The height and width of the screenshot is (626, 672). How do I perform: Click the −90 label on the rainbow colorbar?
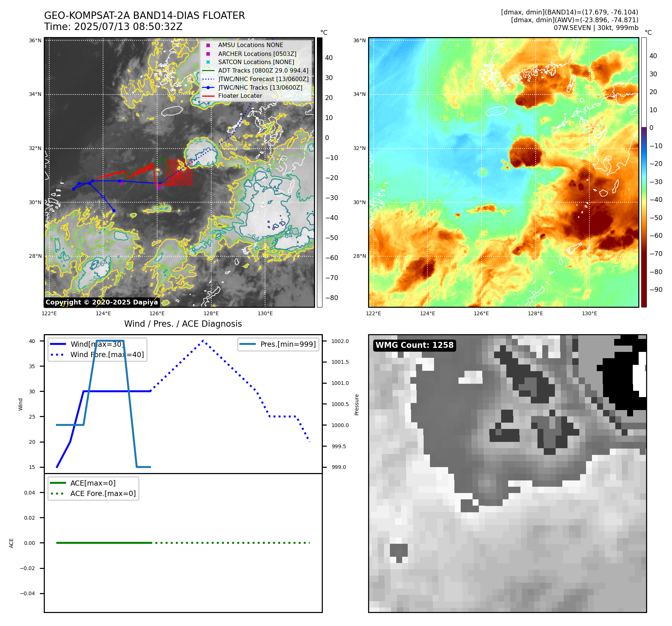pos(656,290)
